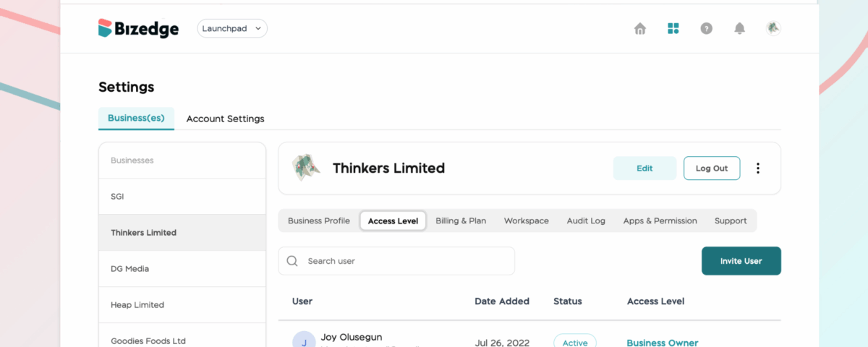Click the Edit button
This screenshot has height=347, width=868.
[x=644, y=168]
